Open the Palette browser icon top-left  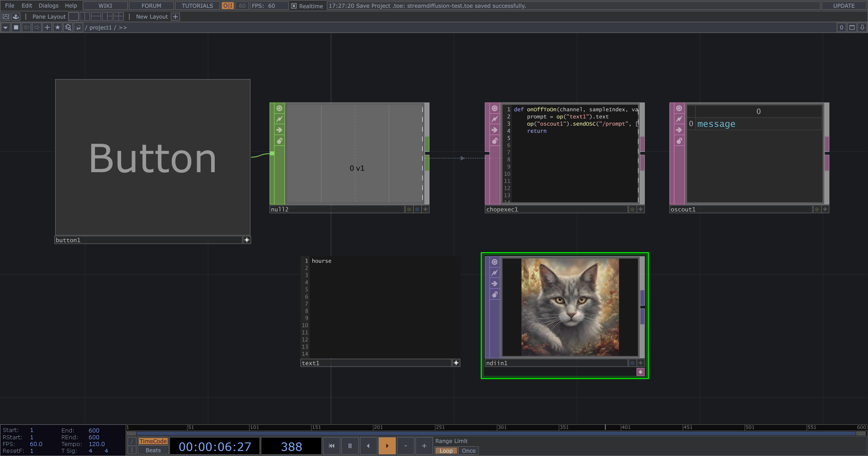coord(6,16)
